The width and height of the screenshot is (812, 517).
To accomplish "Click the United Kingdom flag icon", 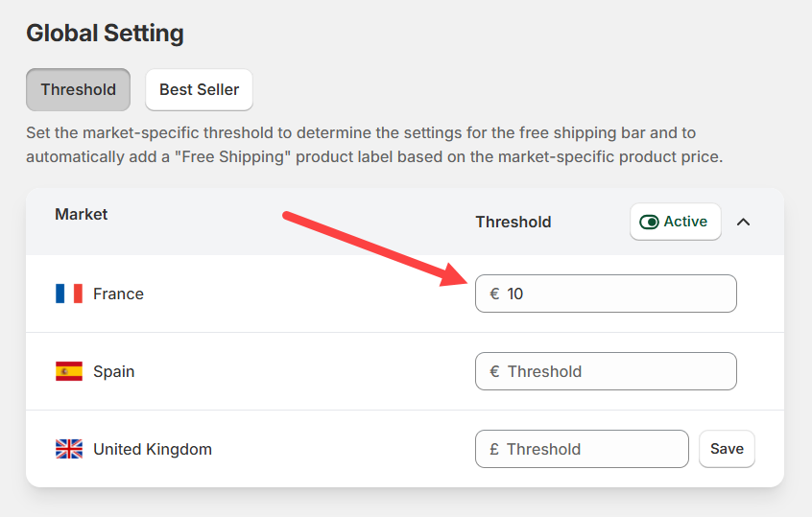I will click(x=69, y=449).
